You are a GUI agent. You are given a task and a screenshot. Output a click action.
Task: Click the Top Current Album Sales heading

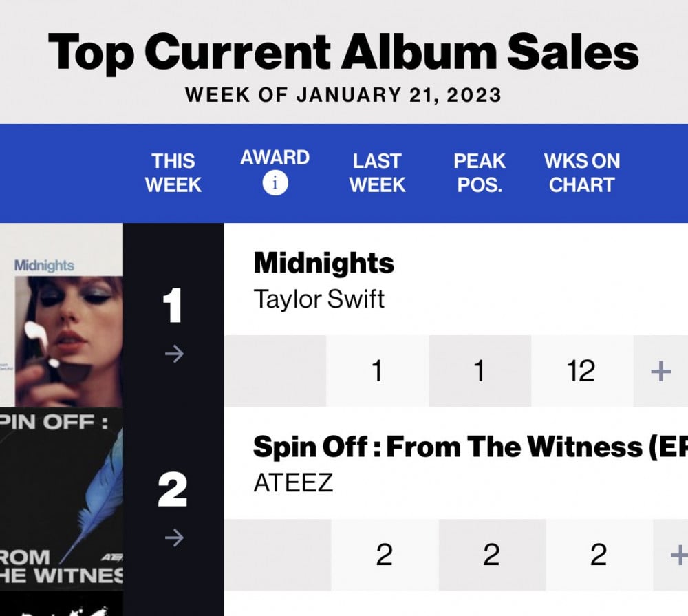[343, 52]
